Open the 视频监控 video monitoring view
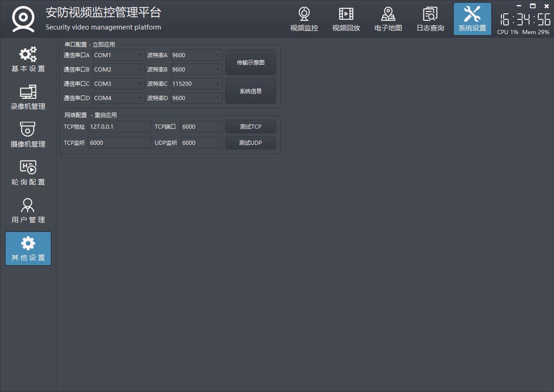The width and height of the screenshot is (554, 392). click(304, 19)
